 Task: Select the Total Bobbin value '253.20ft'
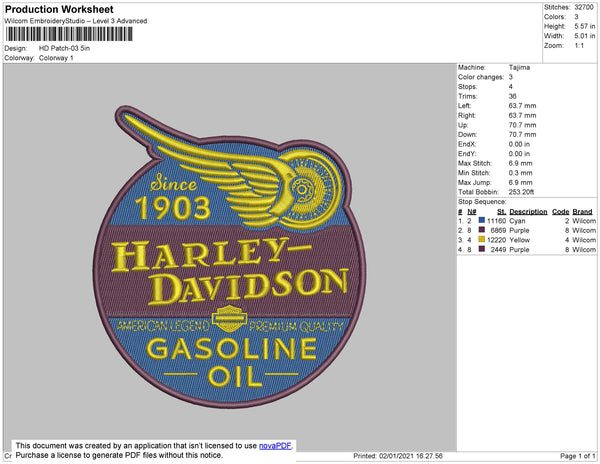[521, 192]
